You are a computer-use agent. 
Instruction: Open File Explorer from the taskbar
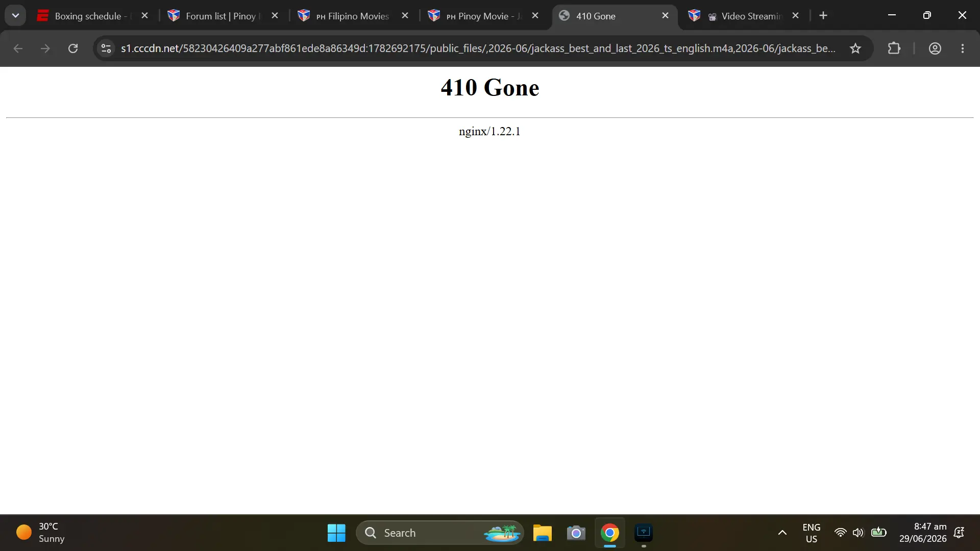(543, 533)
